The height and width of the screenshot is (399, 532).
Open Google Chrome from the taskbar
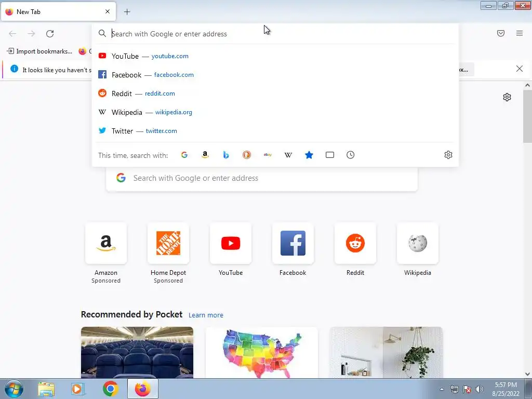(x=110, y=389)
